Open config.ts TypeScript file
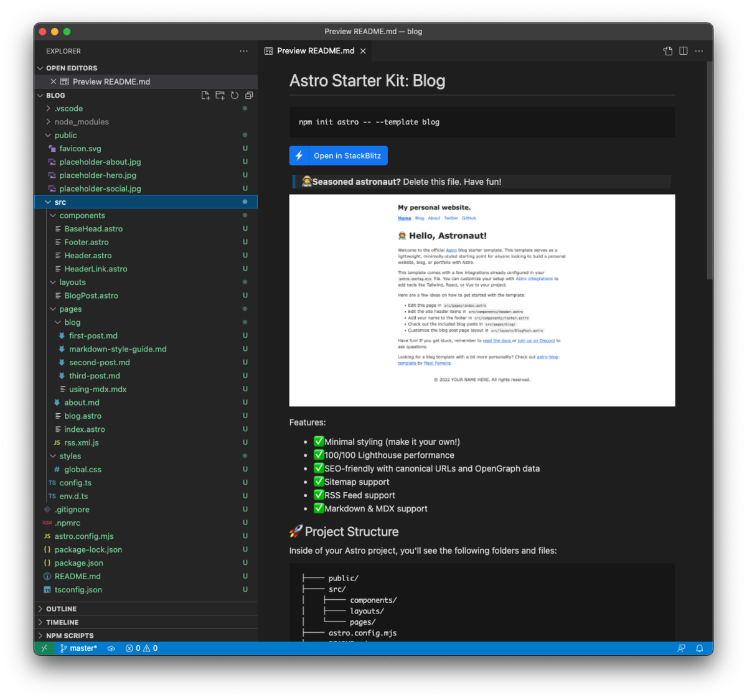The height and width of the screenshot is (700, 747). click(146, 483)
